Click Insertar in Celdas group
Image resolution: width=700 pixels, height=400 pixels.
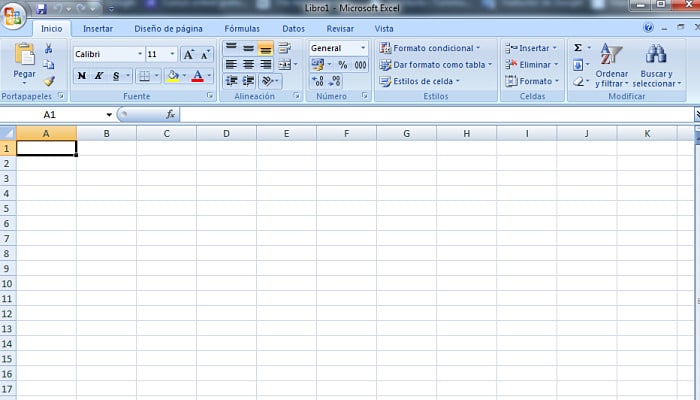click(x=531, y=48)
